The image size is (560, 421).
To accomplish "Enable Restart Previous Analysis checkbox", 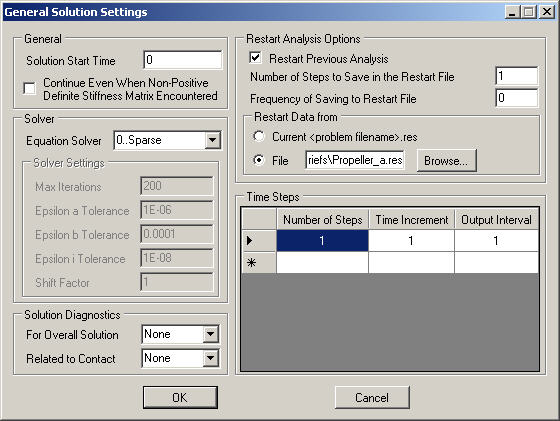I will pos(255,58).
